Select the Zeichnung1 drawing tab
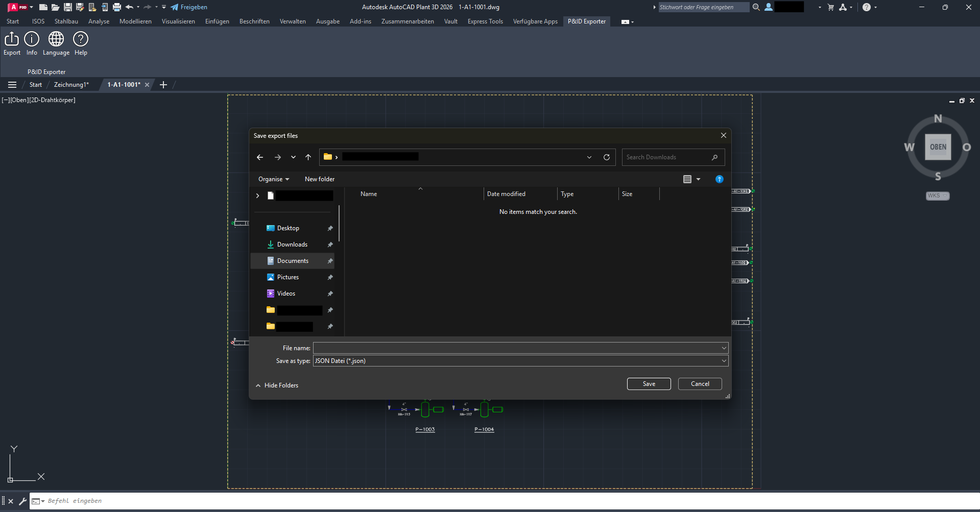The height and width of the screenshot is (512, 980). click(x=70, y=84)
